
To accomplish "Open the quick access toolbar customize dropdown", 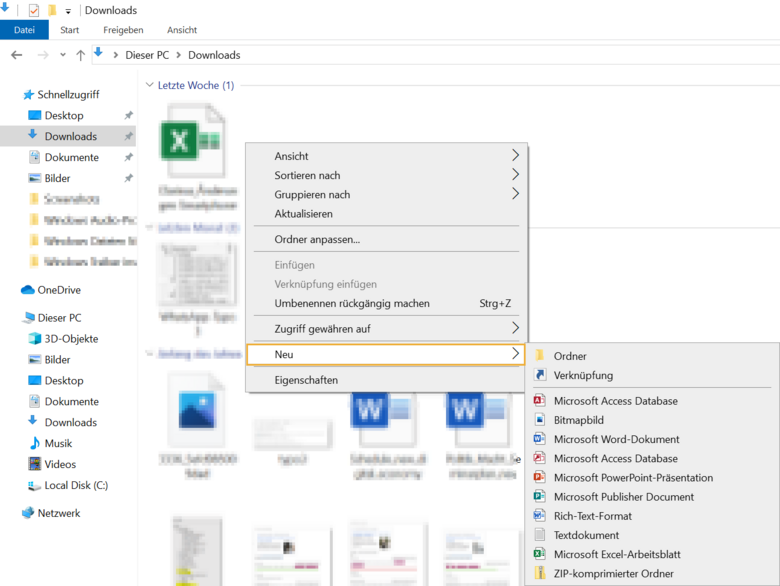I will pos(68,11).
